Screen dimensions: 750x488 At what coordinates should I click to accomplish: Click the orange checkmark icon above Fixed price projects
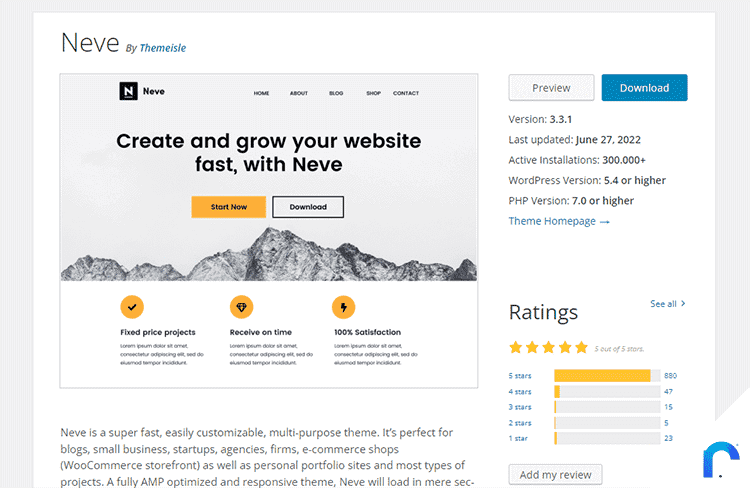132,307
